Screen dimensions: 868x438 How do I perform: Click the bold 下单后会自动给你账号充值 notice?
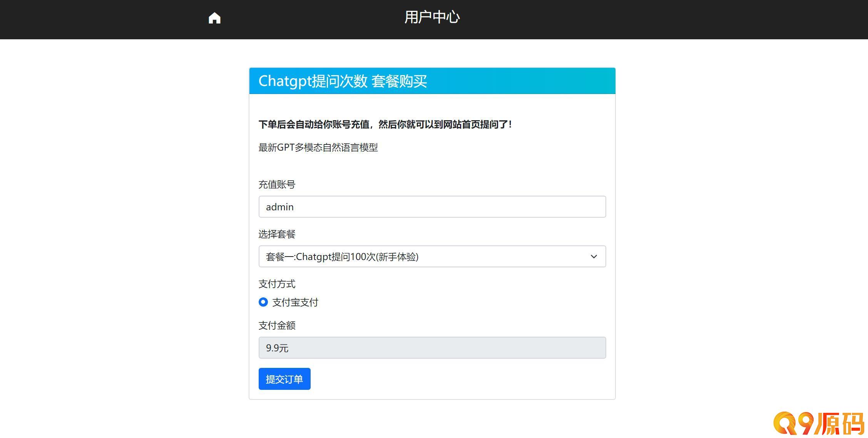385,124
